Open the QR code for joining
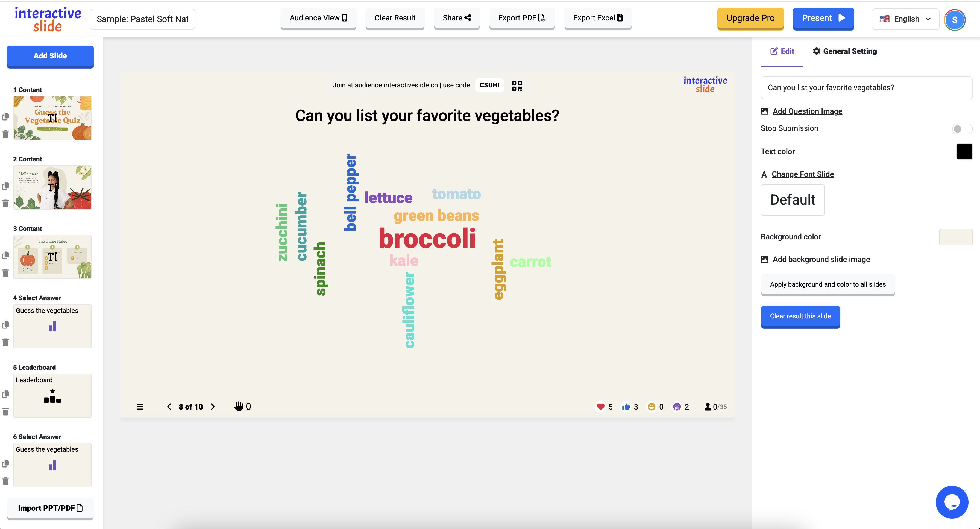 [517, 85]
